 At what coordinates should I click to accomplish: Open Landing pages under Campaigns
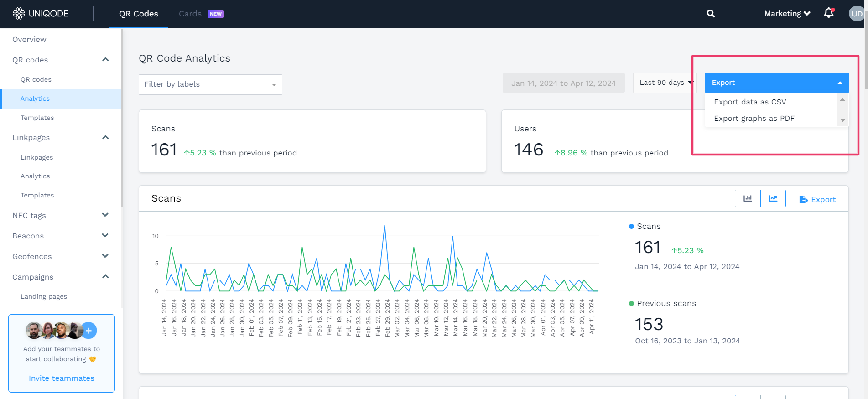tap(44, 296)
